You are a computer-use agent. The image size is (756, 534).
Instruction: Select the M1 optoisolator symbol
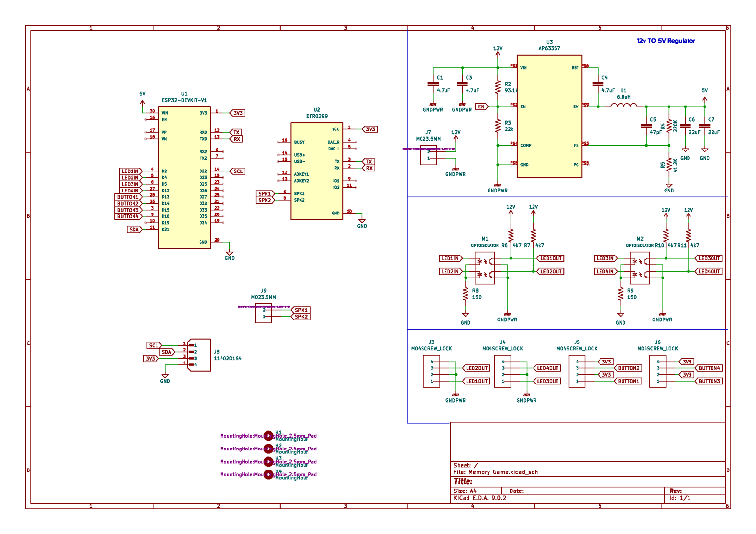[484, 268]
